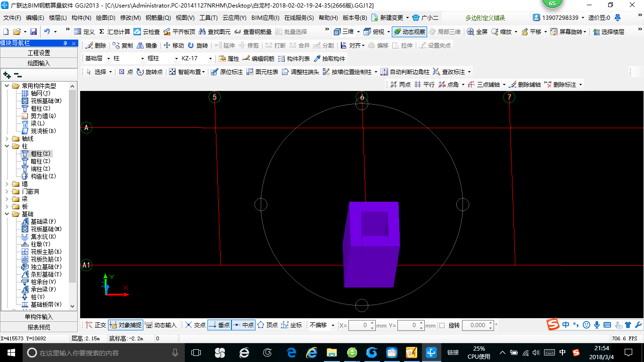Toggle 正交 mode

click(96, 325)
